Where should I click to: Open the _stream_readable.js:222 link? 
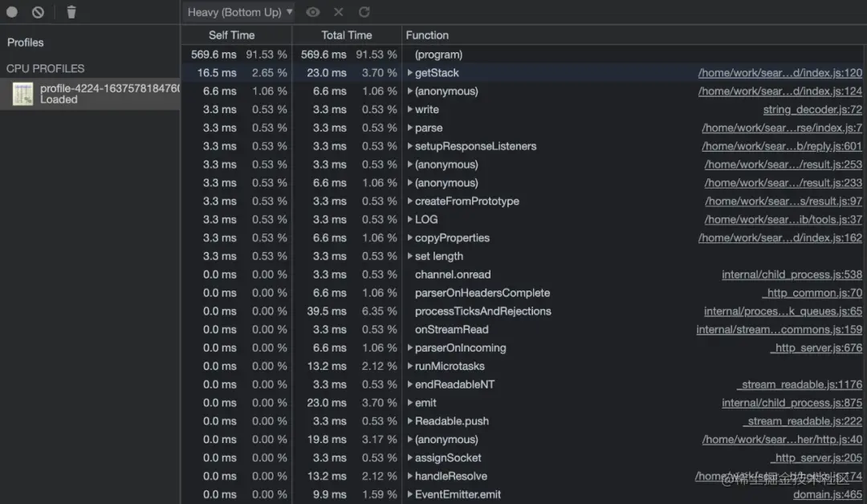point(802,421)
